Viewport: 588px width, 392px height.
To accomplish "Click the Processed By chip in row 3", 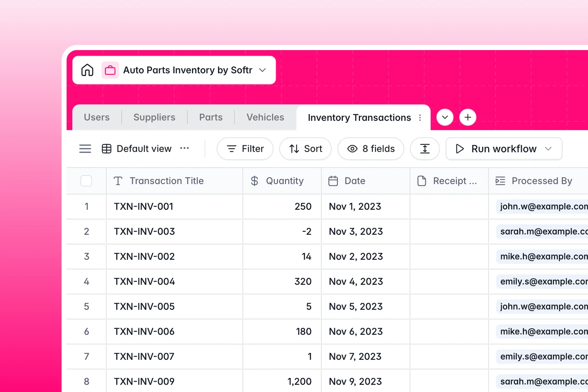I will coord(542,257).
